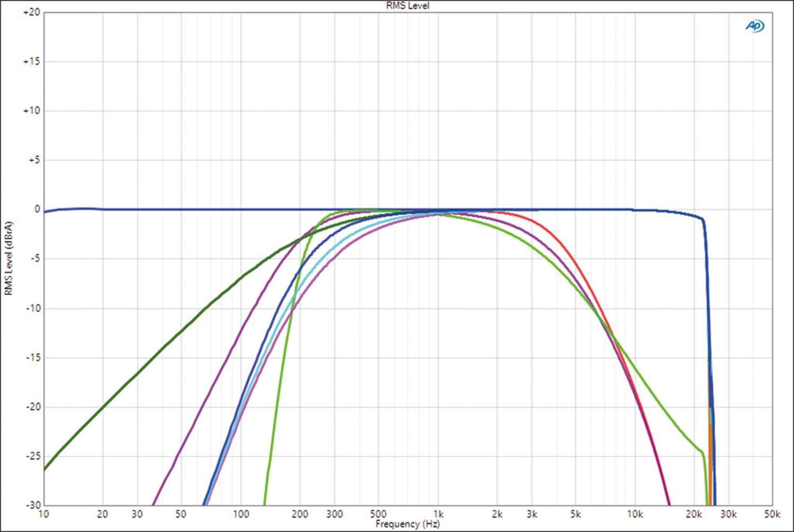This screenshot has height=532, width=794.
Task: Click the AP logo icon
Action: pos(755,26)
